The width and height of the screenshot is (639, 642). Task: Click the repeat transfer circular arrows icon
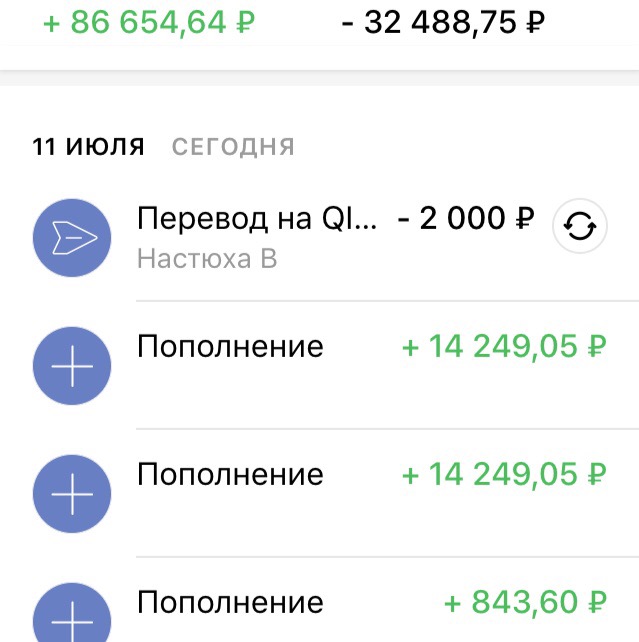pyautogui.click(x=580, y=226)
